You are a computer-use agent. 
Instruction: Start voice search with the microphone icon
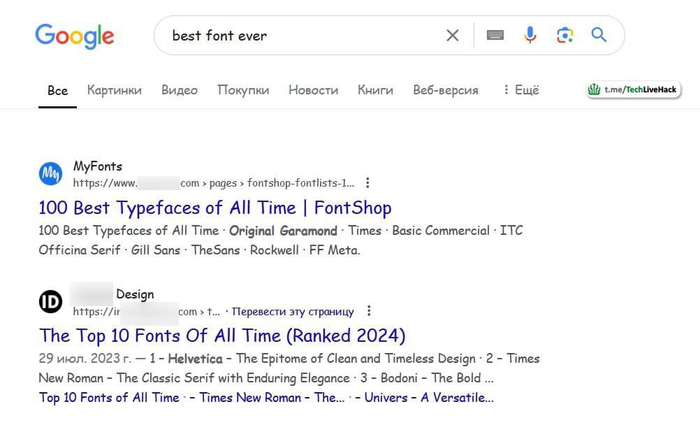pyautogui.click(x=530, y=35)
